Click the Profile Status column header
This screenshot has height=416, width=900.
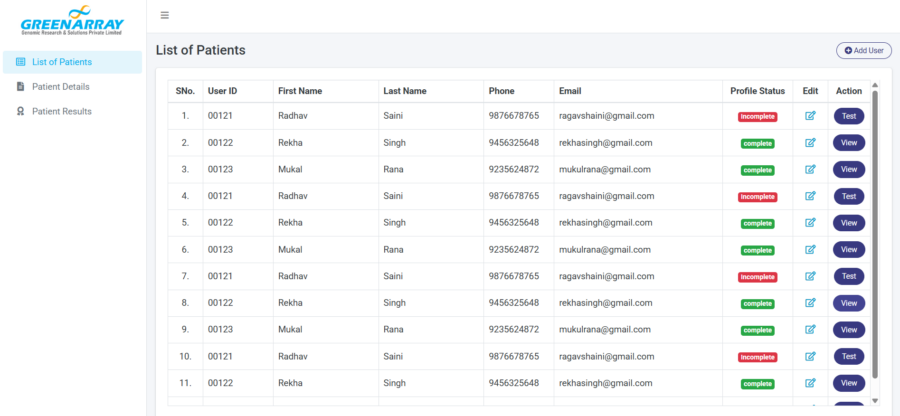click(757, 91)
